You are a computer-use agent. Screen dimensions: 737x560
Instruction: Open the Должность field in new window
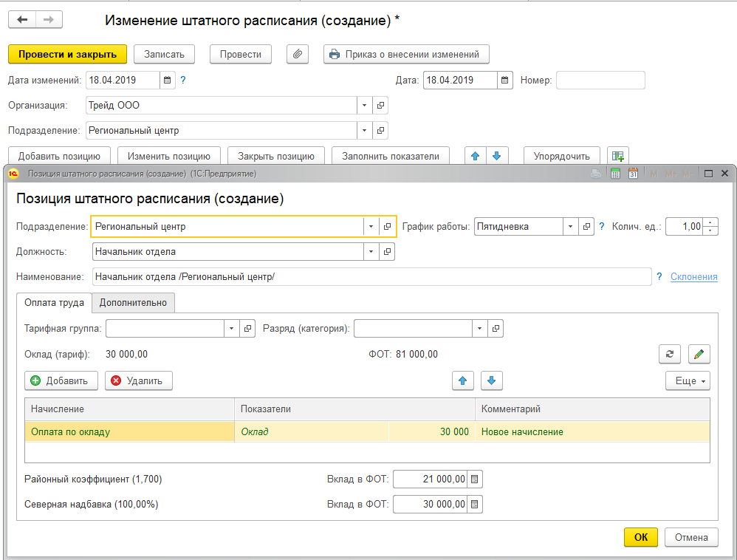point(387,252)
